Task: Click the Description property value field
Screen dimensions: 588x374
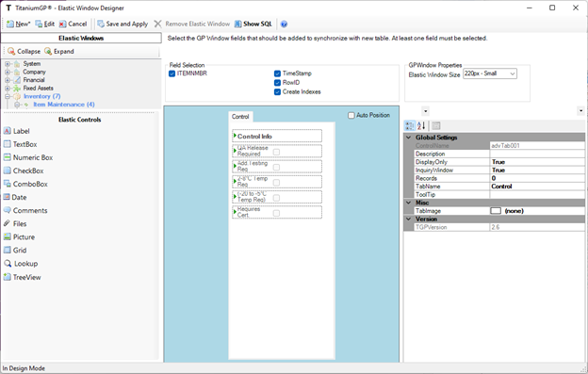Action: click(537, 154)
